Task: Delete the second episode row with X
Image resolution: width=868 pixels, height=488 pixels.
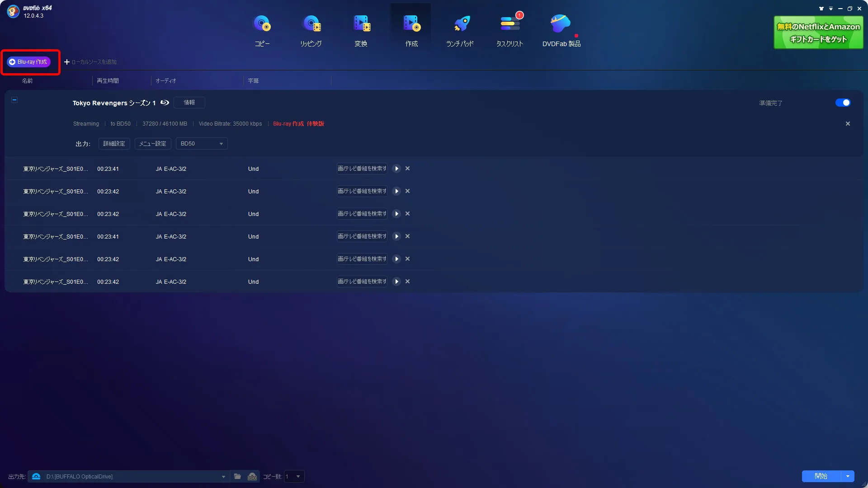Action: [x=407, y=191]
